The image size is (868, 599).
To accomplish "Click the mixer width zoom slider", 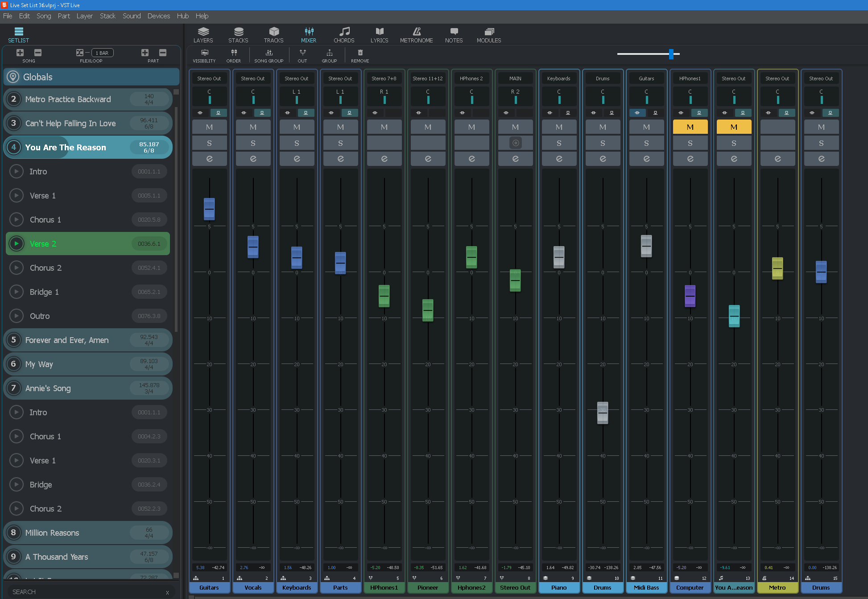I will pos(671,54).
